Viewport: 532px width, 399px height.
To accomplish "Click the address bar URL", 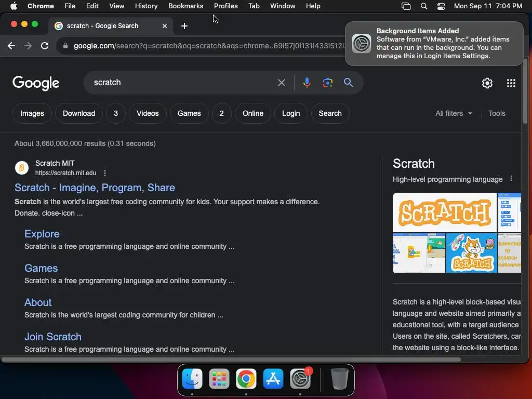I will pyautogui.click(x=209, y=46).
